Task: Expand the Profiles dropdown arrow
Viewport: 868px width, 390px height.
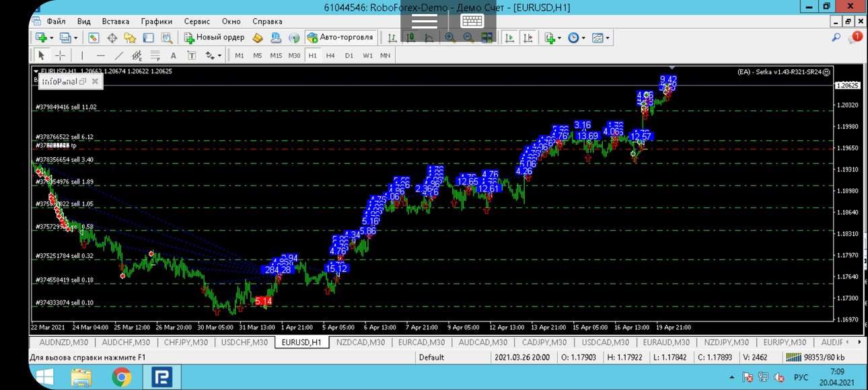Action: [75, 38]
